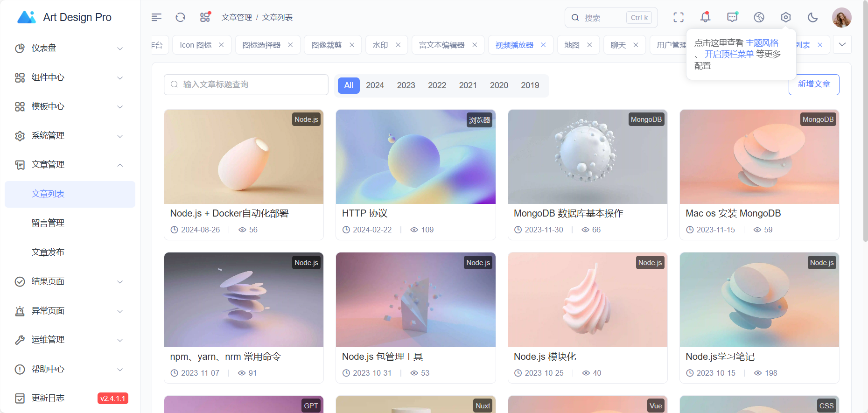Viewport: 868px width, 413px height.
Task: Toggle dark mode moon icon
Action: (x=813, y=17)
